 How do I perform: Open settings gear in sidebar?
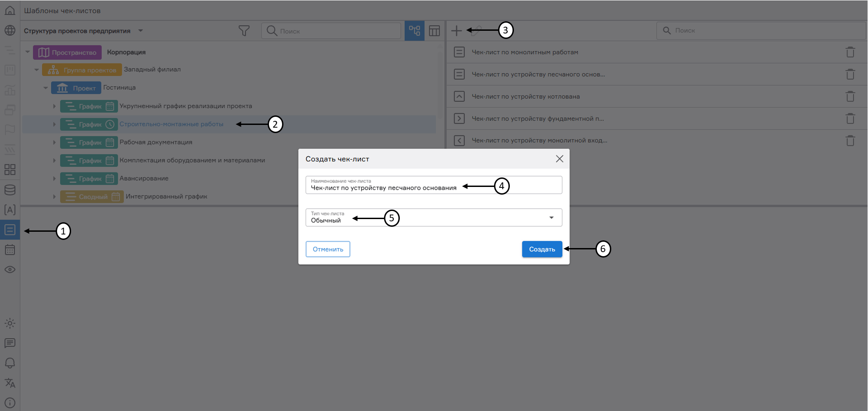pos(10,323)
